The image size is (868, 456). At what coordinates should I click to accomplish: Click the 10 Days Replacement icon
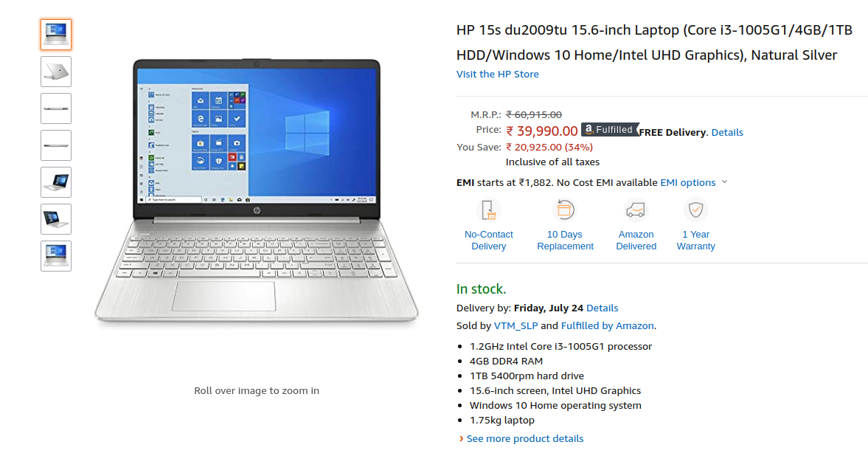[565, 210]
